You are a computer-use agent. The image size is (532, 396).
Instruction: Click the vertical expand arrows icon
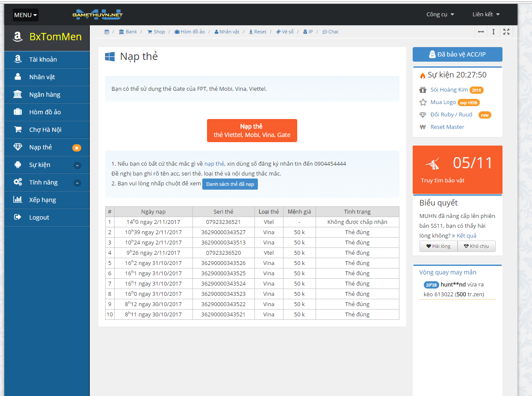click(x=494, y=32)
